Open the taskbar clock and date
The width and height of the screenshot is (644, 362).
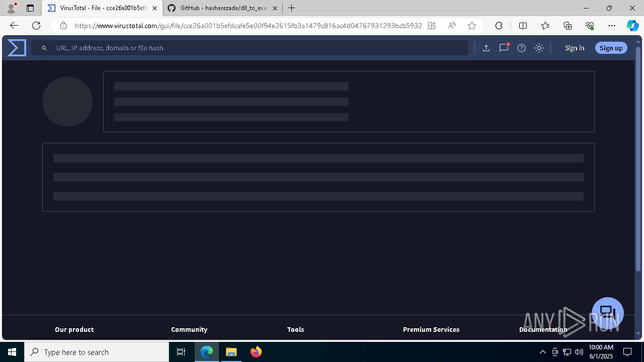(601, 352)
